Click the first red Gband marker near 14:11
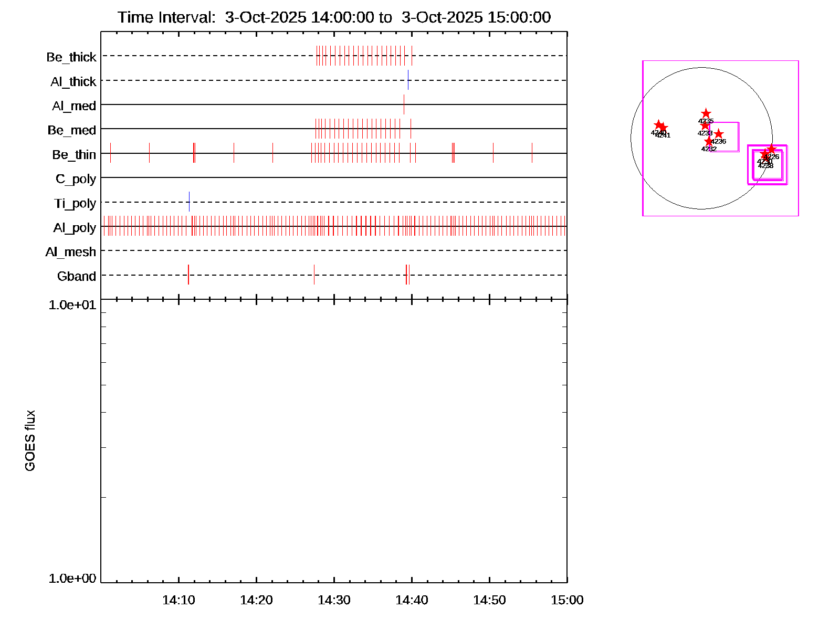The image size is (840, 630). [188, 275]
